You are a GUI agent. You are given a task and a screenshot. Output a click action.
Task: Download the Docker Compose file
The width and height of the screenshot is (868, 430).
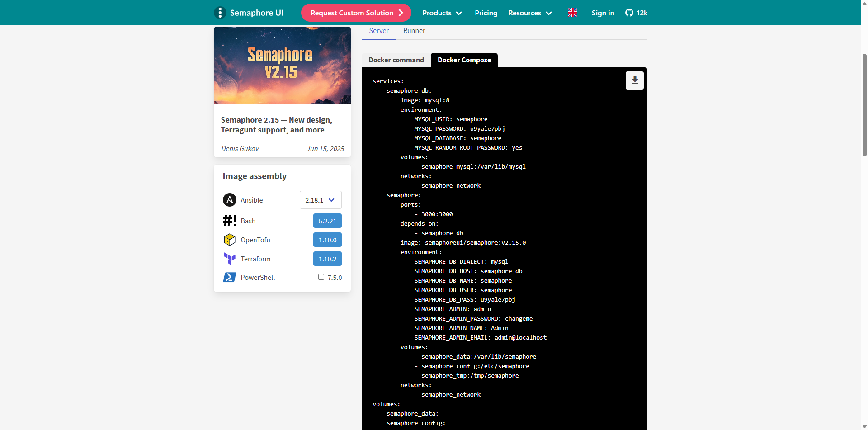(634, 80)
